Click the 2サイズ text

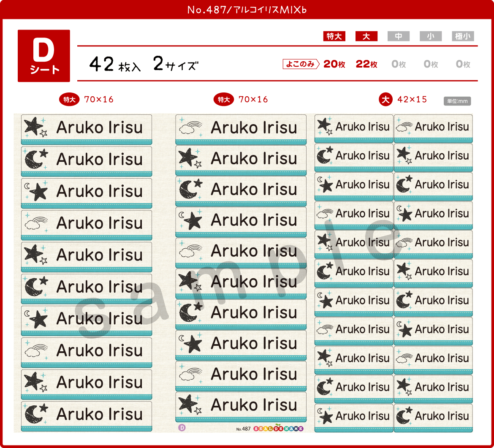176,64
